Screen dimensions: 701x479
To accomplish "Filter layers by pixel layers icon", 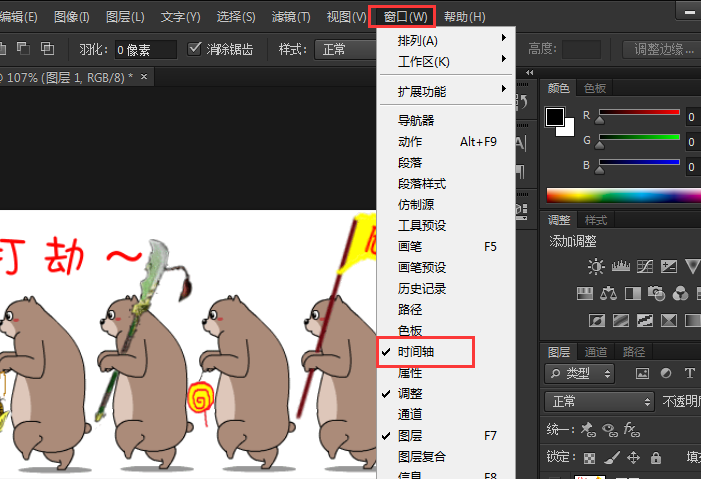I will [642, 373].
